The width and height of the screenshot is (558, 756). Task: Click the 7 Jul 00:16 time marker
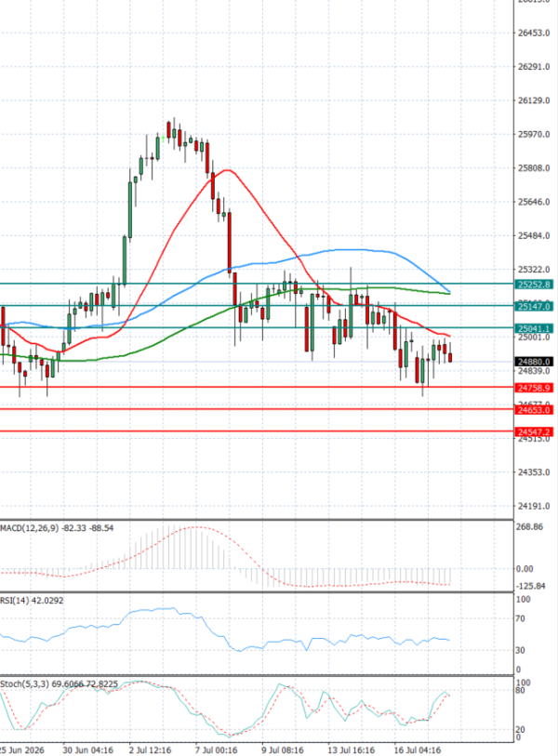point(216,749)
